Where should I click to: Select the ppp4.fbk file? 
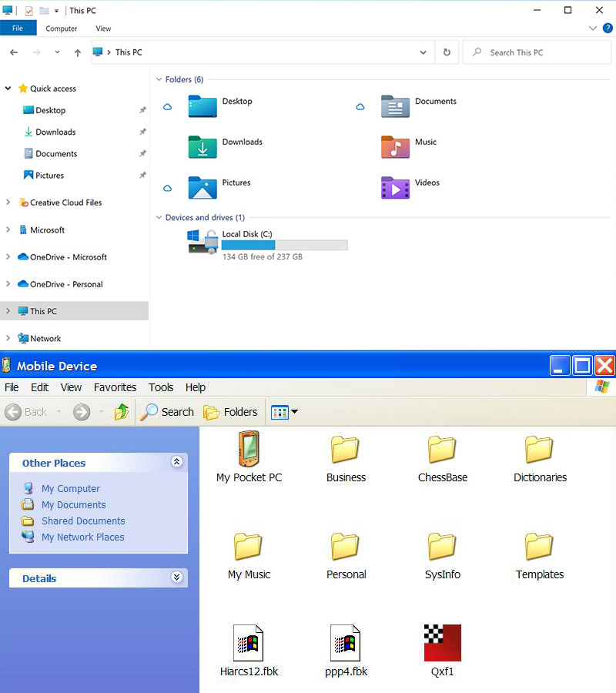pyautogui.click(x=346, y=643)
